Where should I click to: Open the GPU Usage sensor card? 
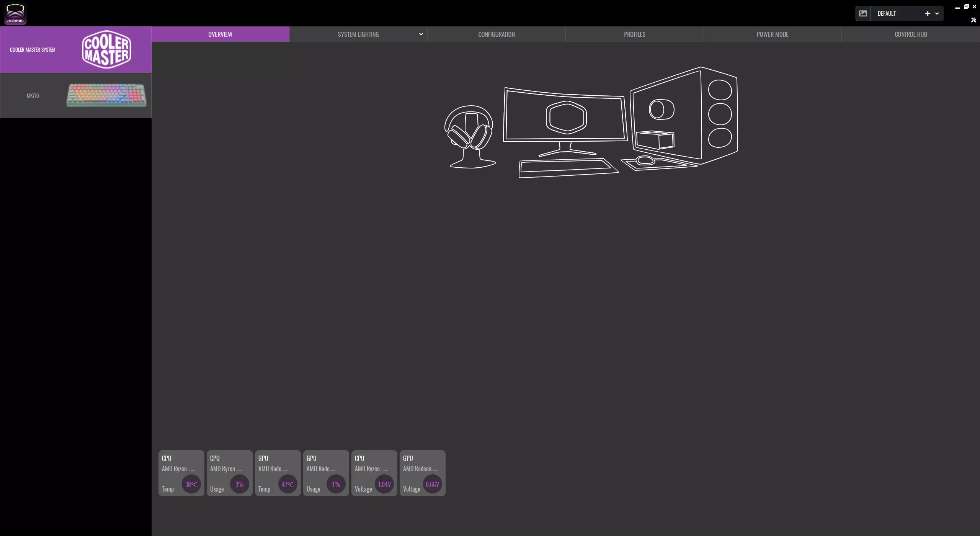tap(326, 473)
